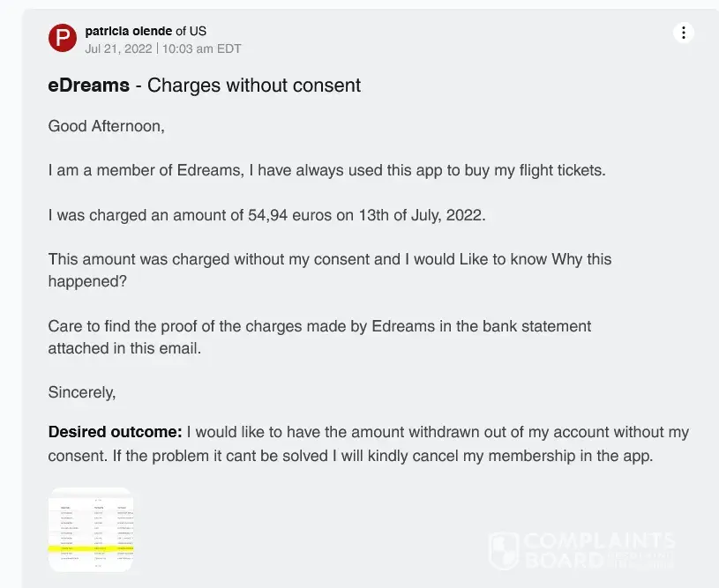Open the attached bank statement thumbnail

[x=91, y=529]
